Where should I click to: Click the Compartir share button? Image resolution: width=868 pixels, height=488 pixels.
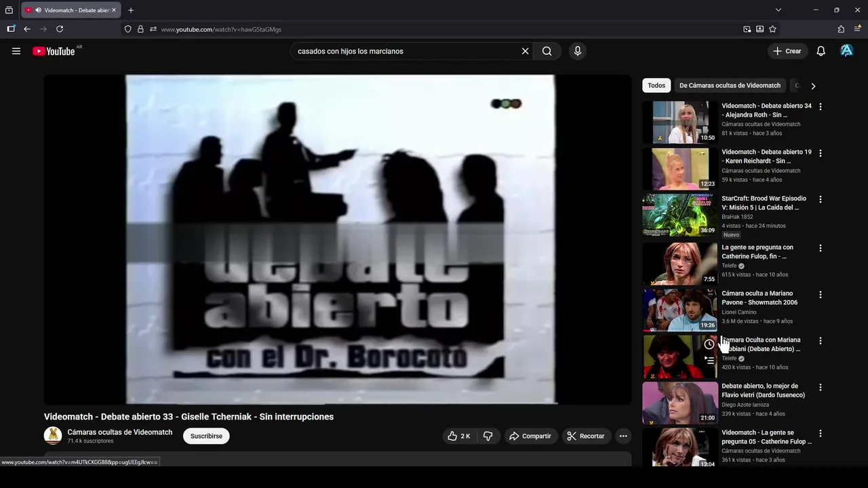point(531,436)
